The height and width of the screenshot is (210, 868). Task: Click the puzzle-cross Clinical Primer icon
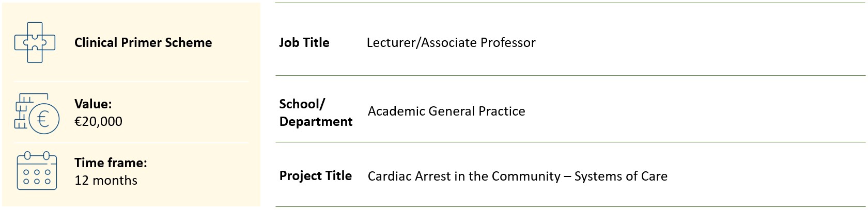pyautogui.click(x=35, y=43)
